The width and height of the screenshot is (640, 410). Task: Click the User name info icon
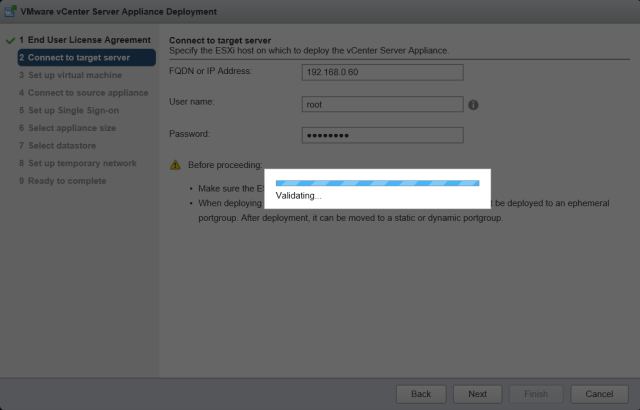click(473, 104)
